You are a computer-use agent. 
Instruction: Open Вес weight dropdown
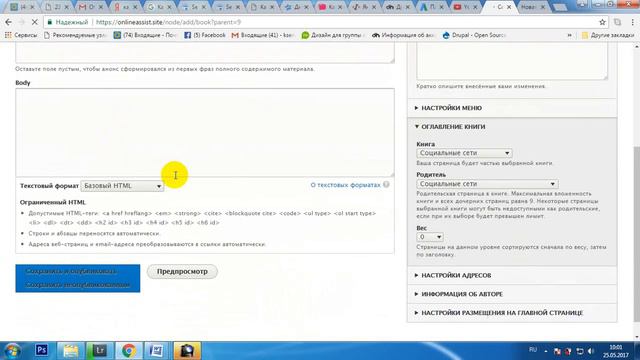click(430, 237)
